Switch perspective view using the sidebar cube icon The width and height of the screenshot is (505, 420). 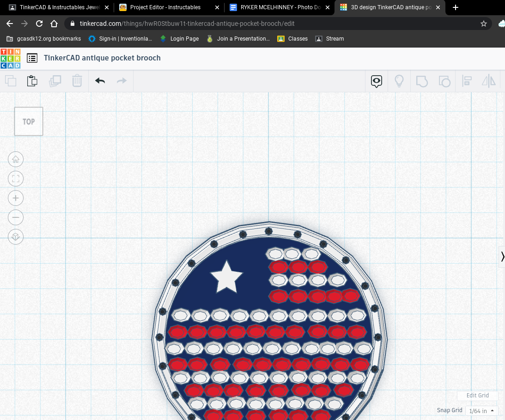[16, 237]
